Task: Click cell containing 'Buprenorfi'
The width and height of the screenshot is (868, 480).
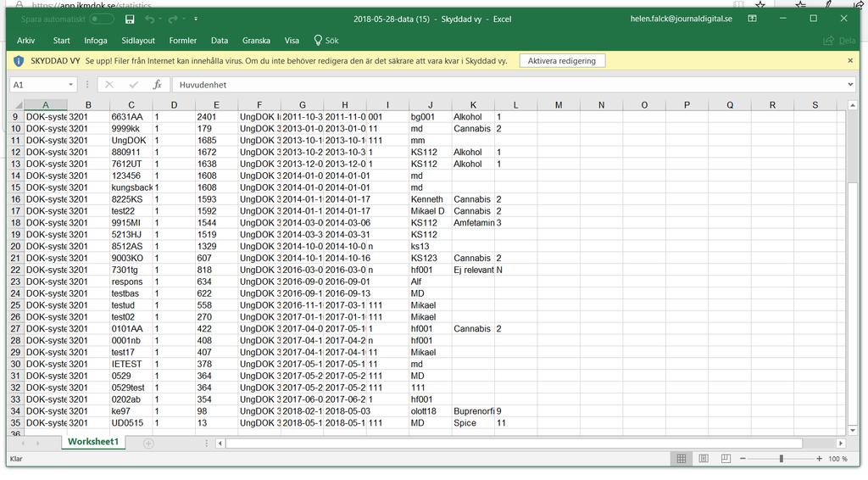Action: 473,410
